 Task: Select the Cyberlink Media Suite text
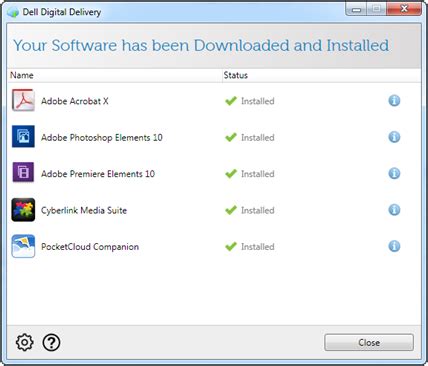(x=84, y=210)
